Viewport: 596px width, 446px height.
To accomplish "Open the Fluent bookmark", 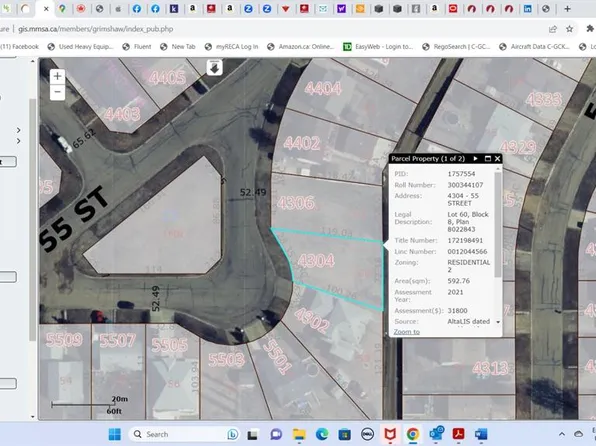I will tap(137, 46).
